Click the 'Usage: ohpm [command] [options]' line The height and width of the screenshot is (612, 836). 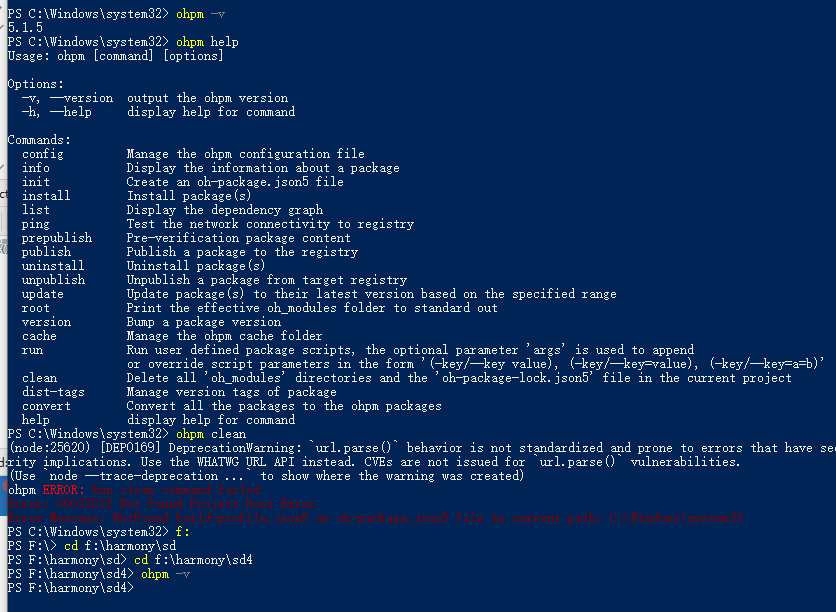click(116, 56)
